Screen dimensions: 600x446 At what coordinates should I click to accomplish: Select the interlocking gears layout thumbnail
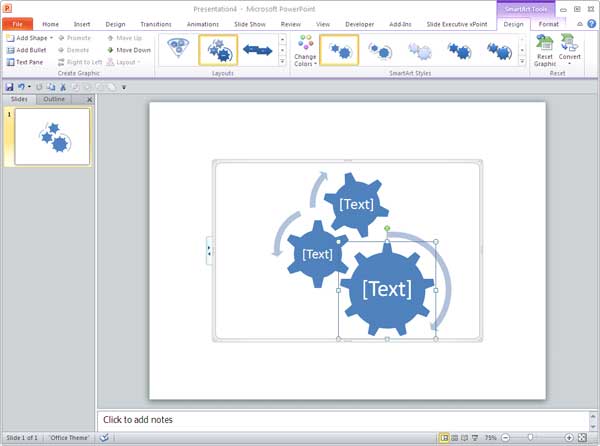[218, 50]
